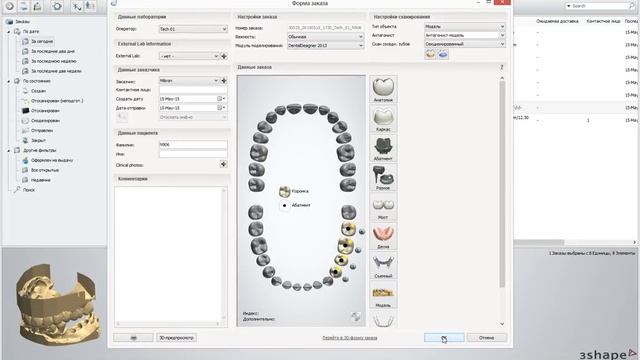Viewport: 640px width, 360px height.
Task: Open the delivery date calendar picker
Action: click(x=221, y=108)
